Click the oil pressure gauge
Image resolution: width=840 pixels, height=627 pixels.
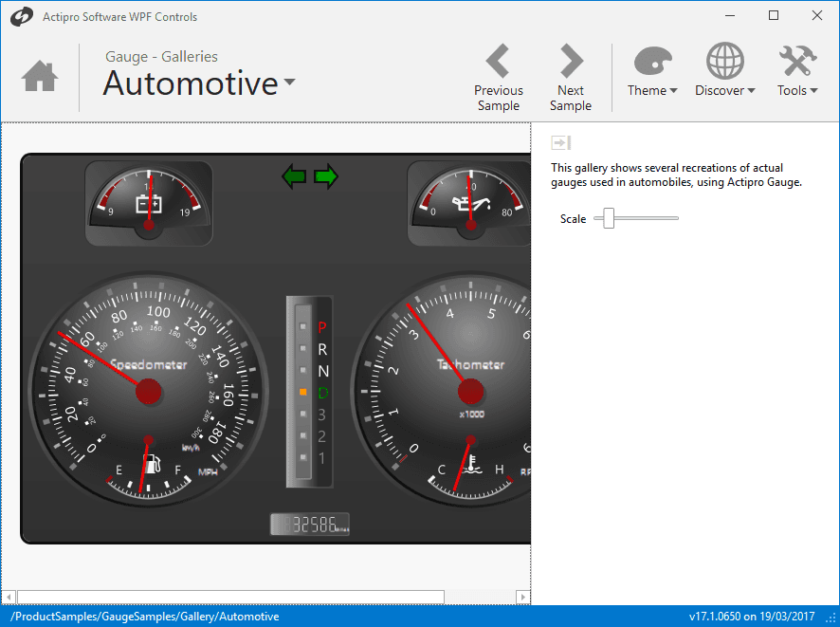(x=469, y=203)
